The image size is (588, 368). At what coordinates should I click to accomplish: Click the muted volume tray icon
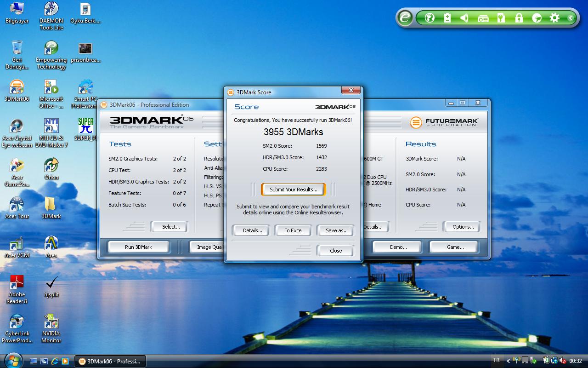coord(563,361)
